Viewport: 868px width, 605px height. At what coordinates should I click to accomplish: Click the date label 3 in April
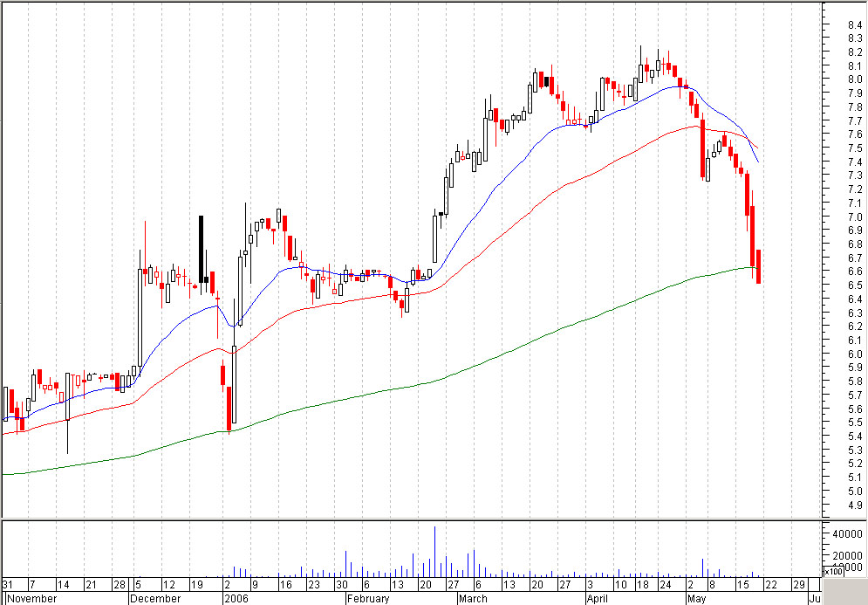(591, 585)
